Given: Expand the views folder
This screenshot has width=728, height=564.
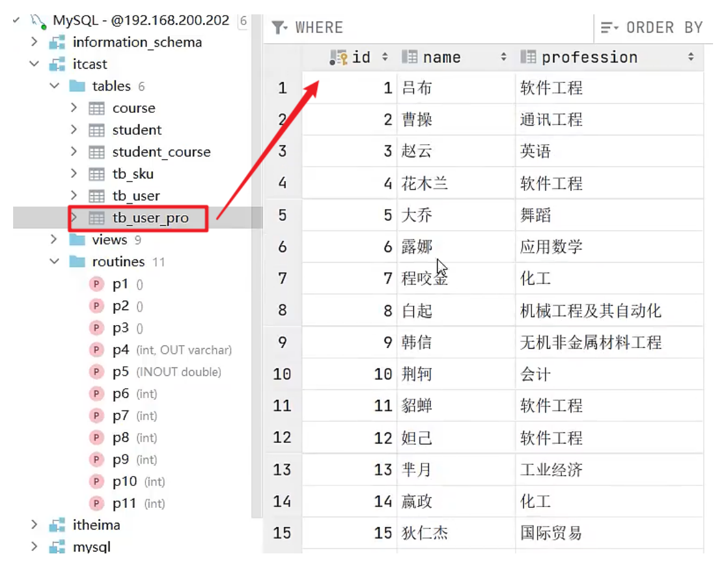Looking at the screenshot, I should click(54, 240).
